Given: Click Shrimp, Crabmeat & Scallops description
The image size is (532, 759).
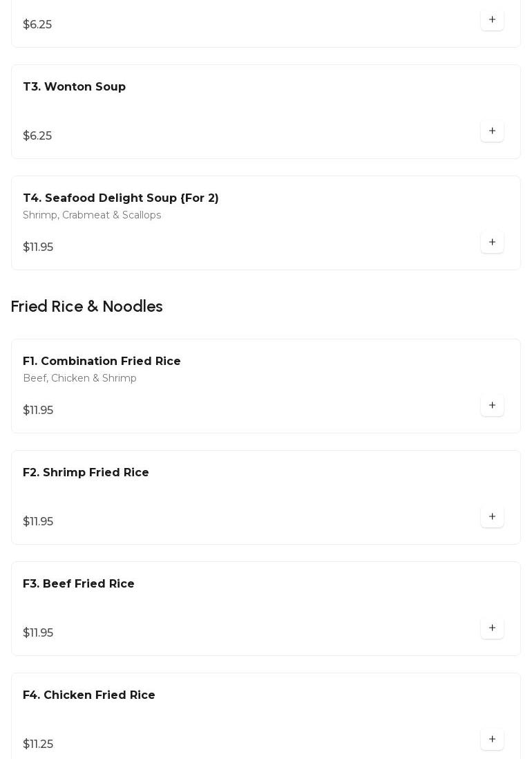Looking at the screenshot, I should [x=92, y=216].
